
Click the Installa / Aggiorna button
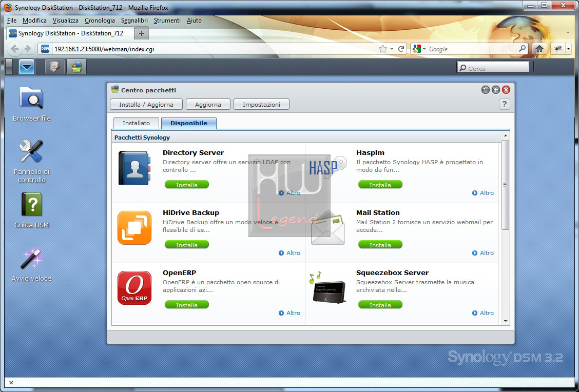[146, 105]
